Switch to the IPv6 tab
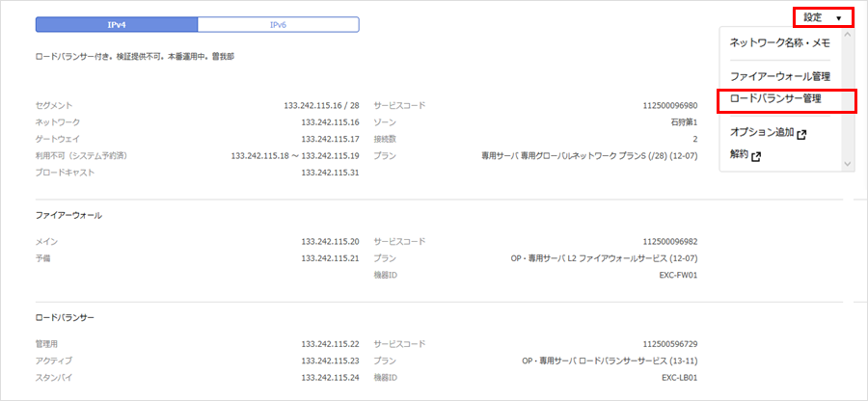Screen dimensions: 868x401 coord(278,24)
